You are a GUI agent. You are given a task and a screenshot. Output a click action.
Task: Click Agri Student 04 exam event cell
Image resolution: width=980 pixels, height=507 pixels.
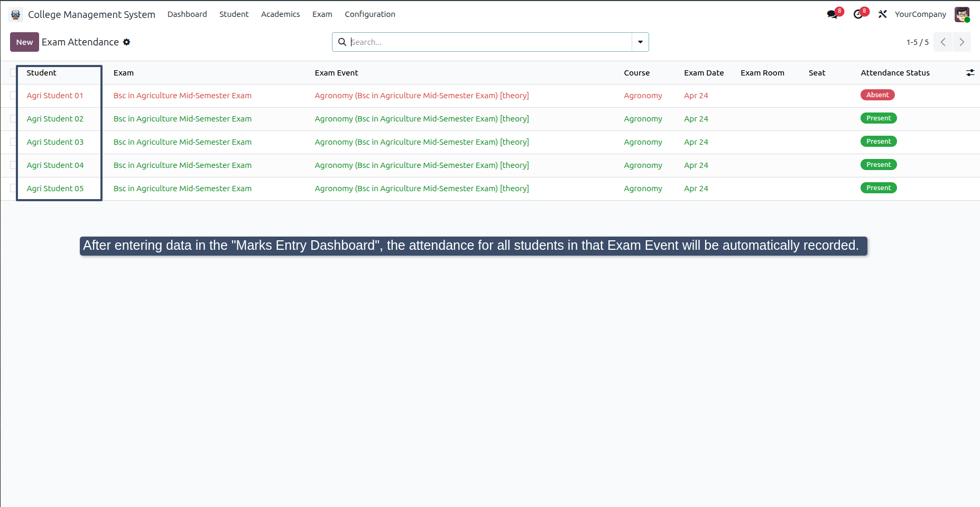422,165
